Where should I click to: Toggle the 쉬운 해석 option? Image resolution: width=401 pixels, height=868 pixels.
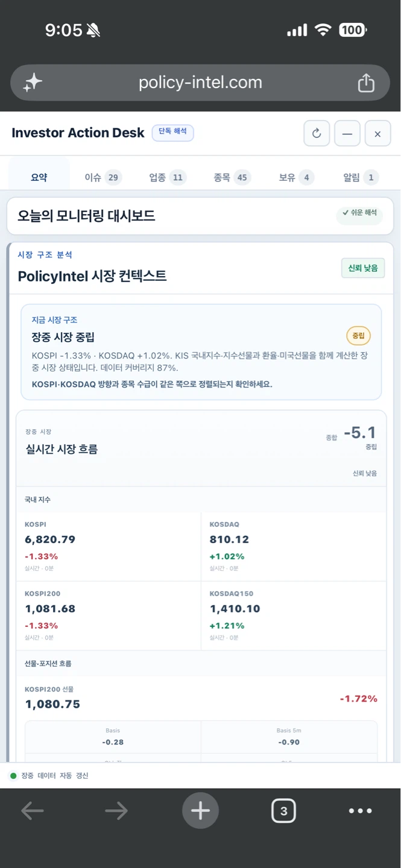[x=359, y=213]
